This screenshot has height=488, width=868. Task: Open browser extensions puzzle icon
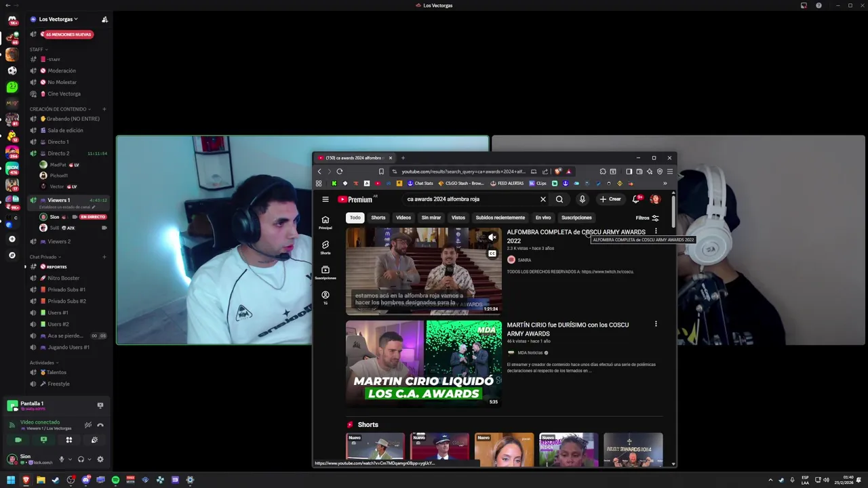click(x=602, y=171)
